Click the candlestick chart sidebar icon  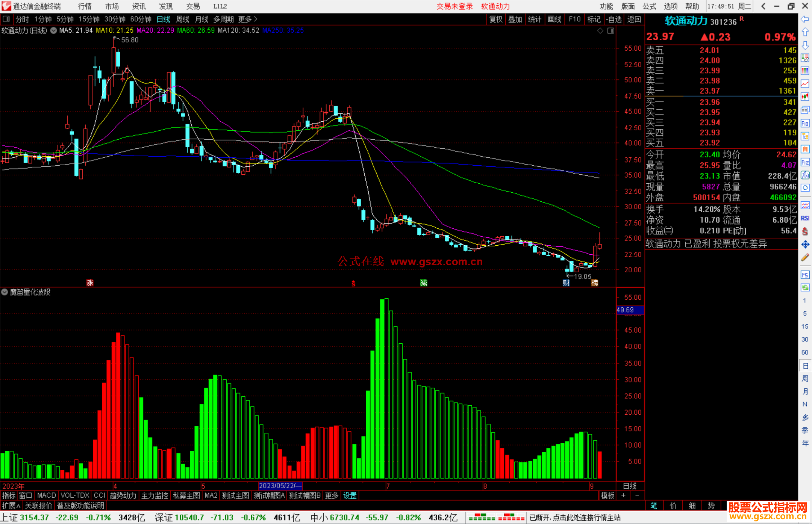click(805, 97)
